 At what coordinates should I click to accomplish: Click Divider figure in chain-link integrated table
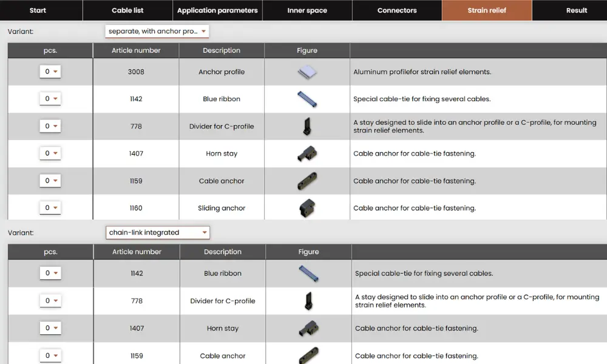(x=308, y=301)
